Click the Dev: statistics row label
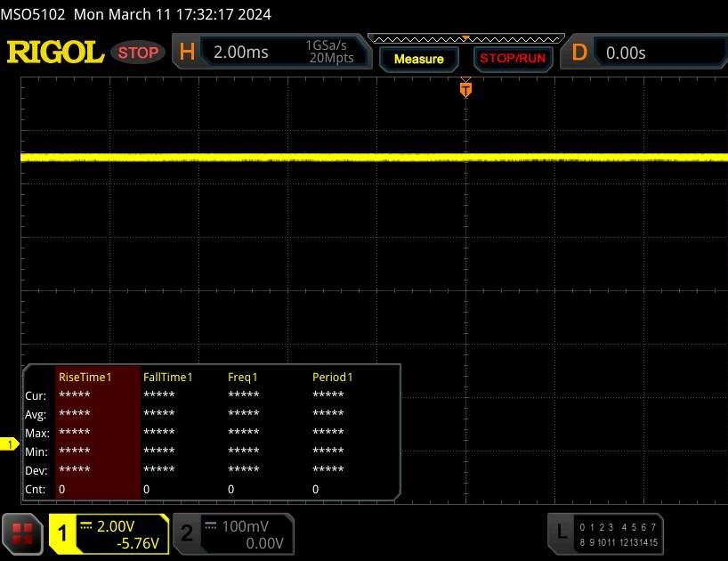This screenshot has width=728, height=561. click(36, 470)
